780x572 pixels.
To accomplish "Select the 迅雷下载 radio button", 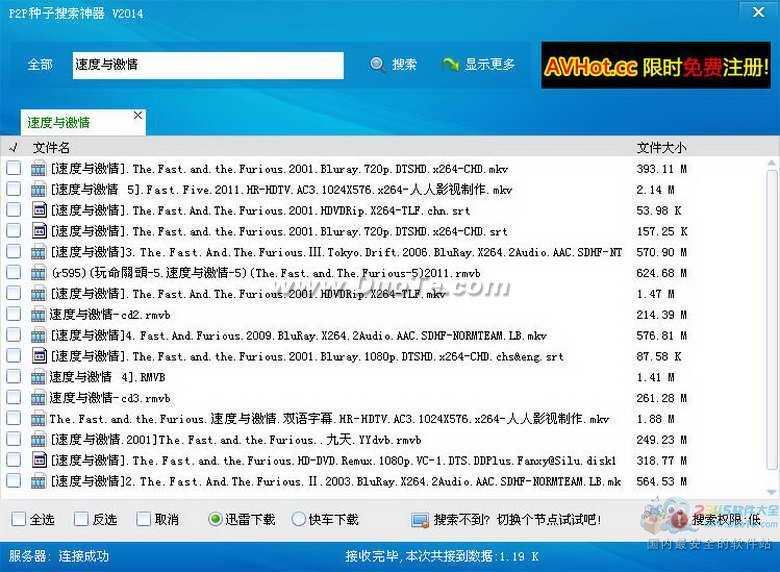I will [215, 519].
